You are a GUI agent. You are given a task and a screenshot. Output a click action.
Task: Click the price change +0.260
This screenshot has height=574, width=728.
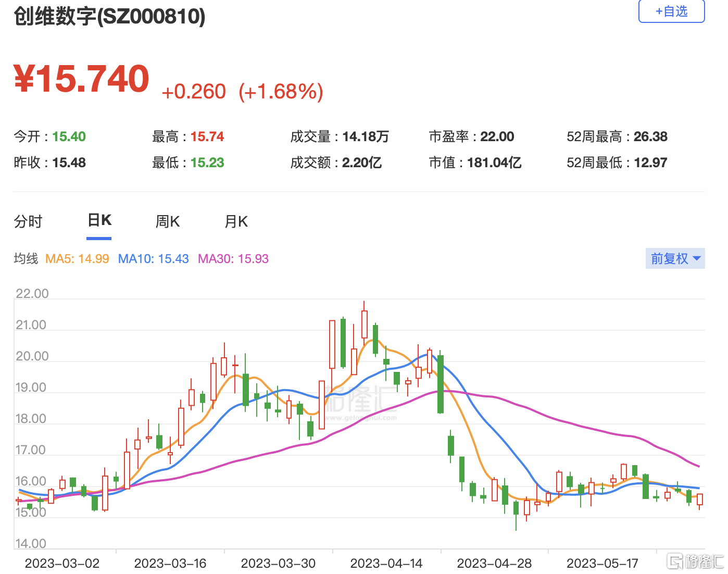194,92
